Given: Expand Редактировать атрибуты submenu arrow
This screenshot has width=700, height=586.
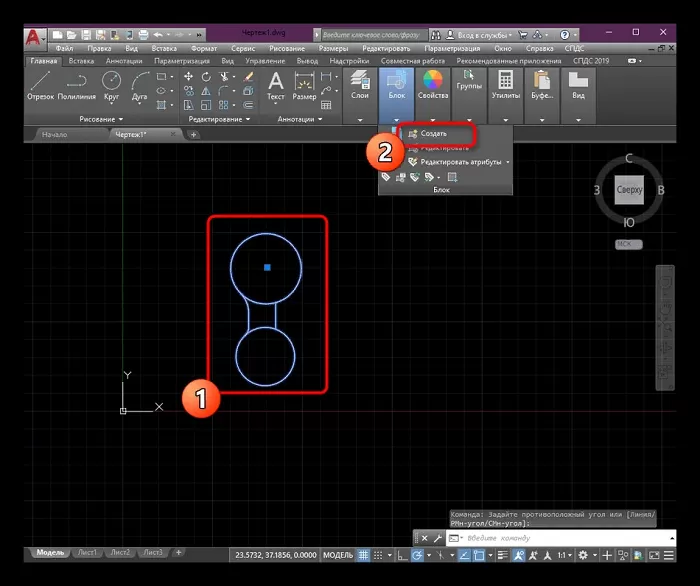Looking at the screenshot, I should coord(508,162).
